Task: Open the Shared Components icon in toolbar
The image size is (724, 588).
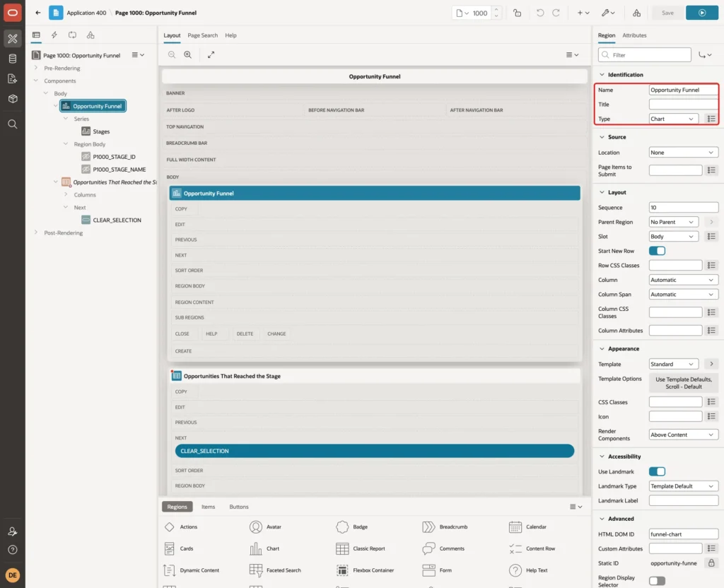Action: [636, 13]
